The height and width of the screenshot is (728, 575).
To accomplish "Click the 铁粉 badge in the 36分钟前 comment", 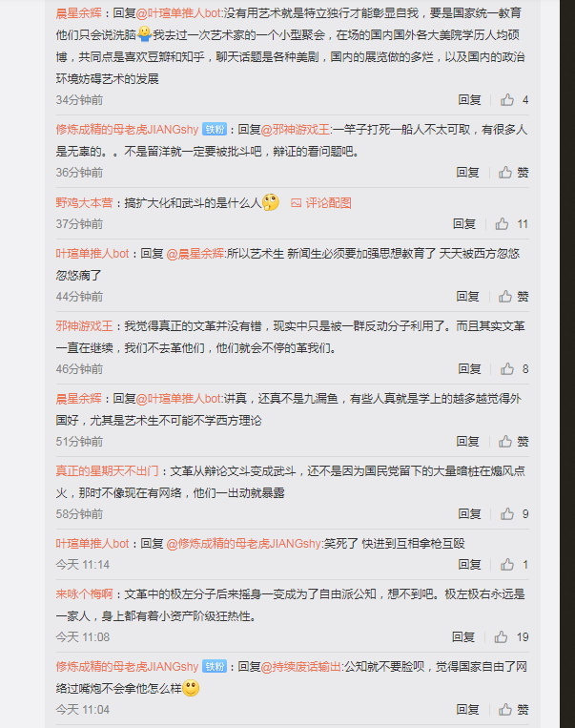I will pos(215,130).
